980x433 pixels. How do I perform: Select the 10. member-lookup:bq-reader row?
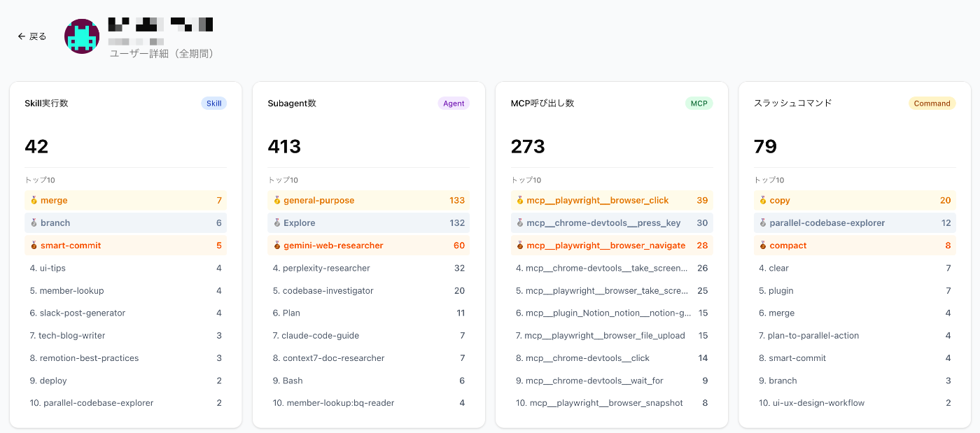368,403
